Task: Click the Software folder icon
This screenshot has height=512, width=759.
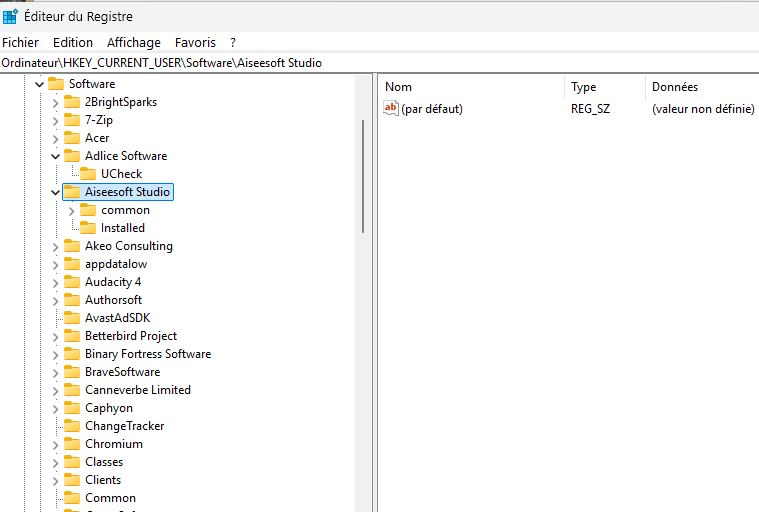Action: [56, 84]
